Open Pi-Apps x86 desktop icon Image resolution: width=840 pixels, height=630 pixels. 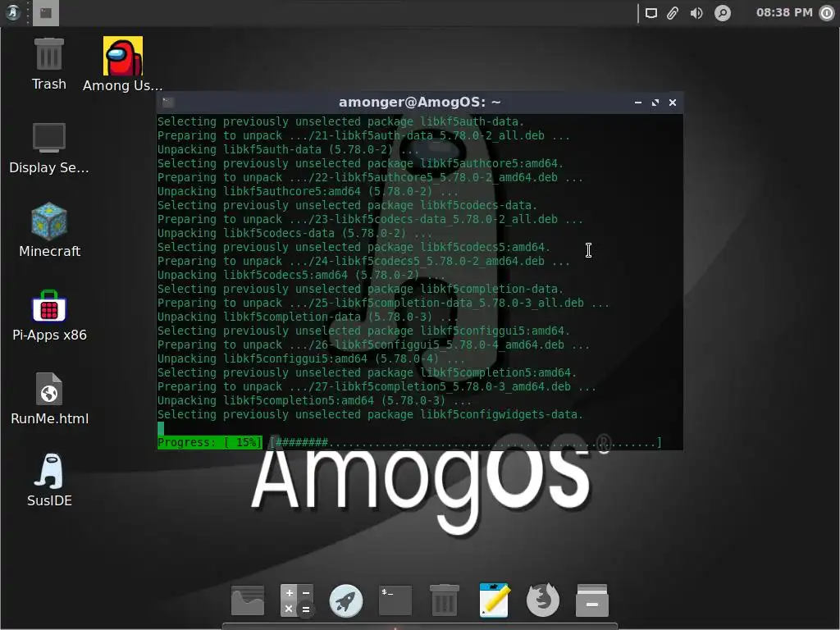49,316
